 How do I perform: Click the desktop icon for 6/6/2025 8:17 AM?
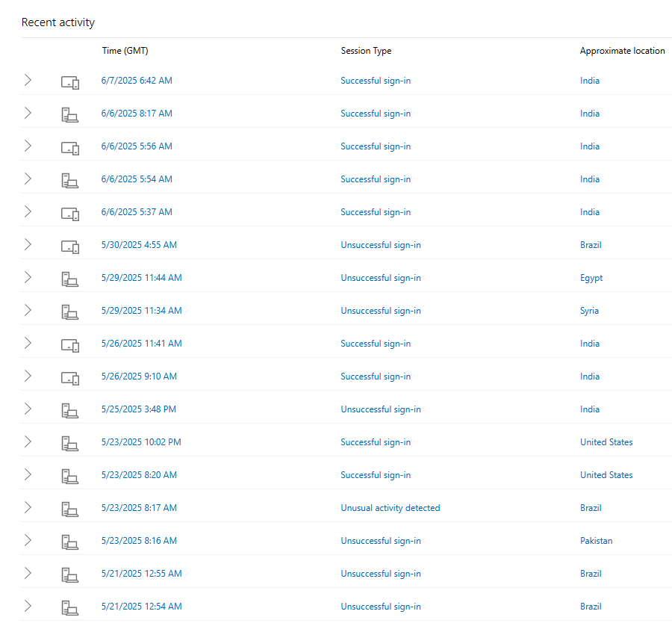(70, 115)
